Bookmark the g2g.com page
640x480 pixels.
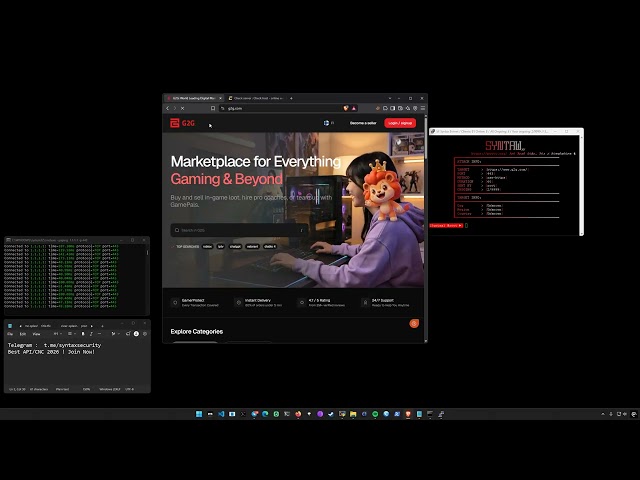click(213, 108)
